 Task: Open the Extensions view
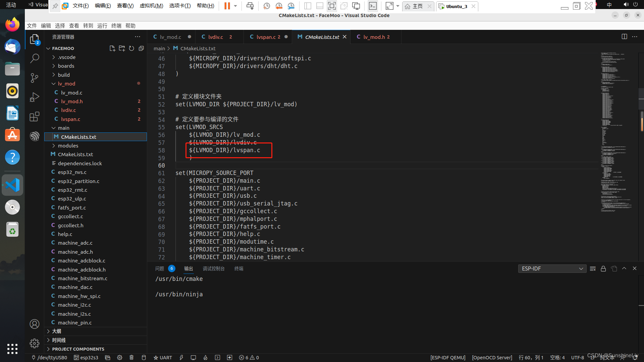click(35, 116)
